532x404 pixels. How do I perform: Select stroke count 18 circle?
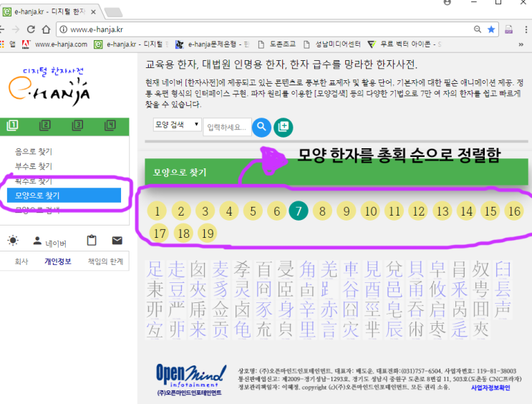click(183, 234)
